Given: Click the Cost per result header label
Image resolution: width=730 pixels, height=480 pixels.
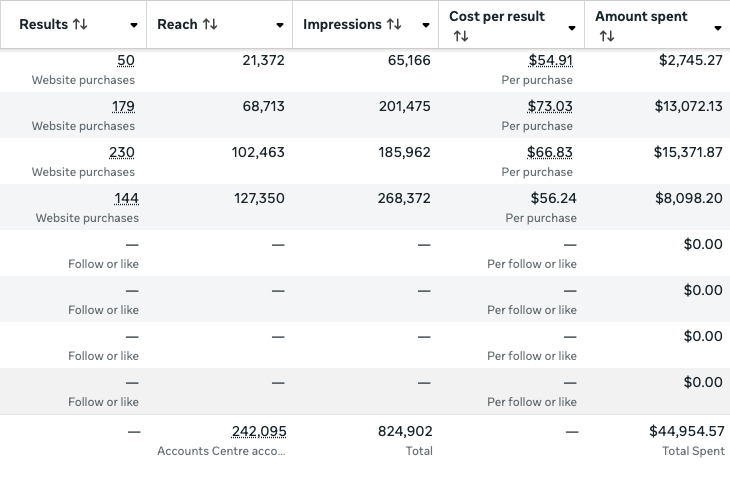Looking at the screenshot, I should (497, 16).
